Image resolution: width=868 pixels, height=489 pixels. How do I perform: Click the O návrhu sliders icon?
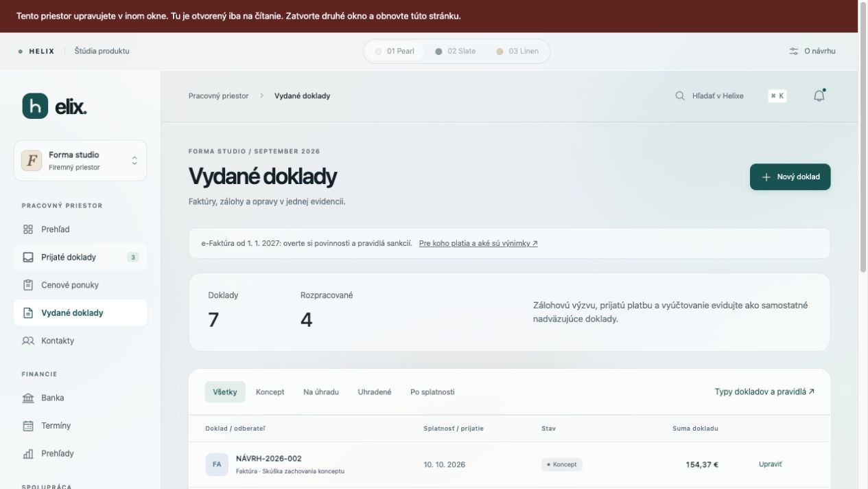794,52
